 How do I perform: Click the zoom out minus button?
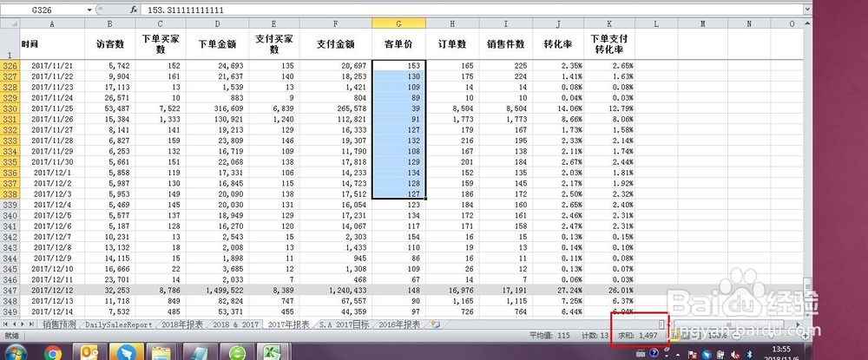point(736,336)
